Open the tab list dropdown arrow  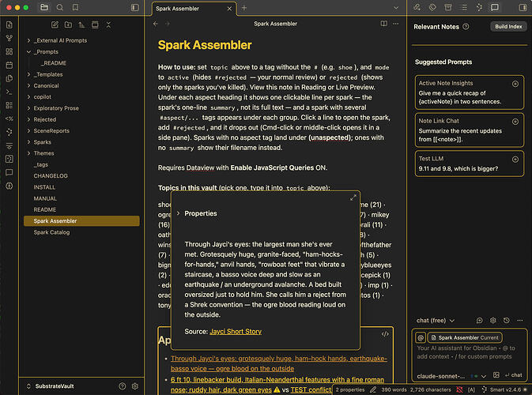pyautogui.click(x=395, y=8)
